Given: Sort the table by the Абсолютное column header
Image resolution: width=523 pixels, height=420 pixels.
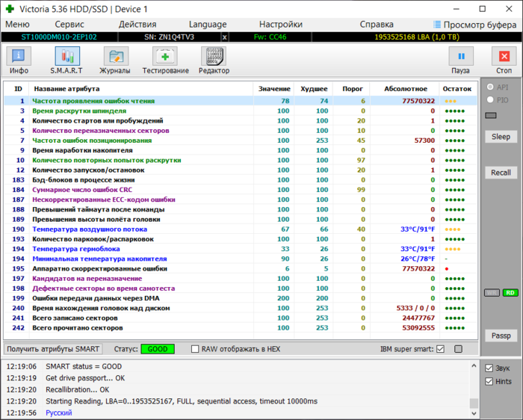Looking at the screenshot, I should (406, 88).
